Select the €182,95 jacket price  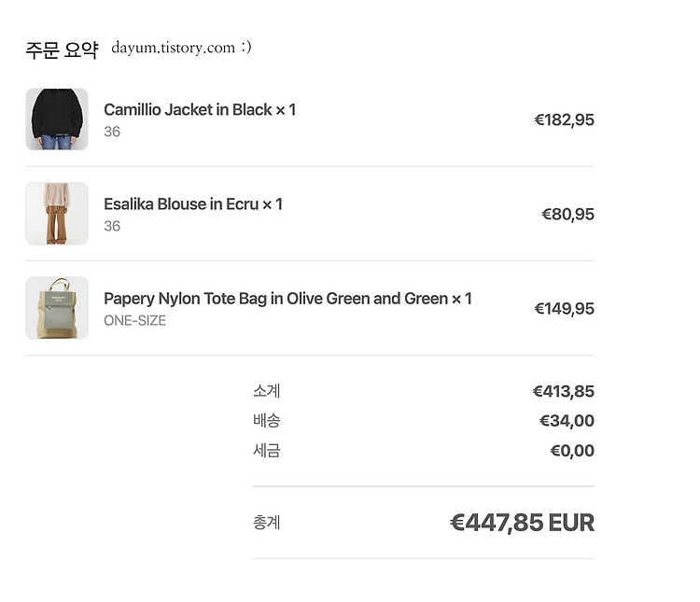pyautogui.click(x=565, y=119)
